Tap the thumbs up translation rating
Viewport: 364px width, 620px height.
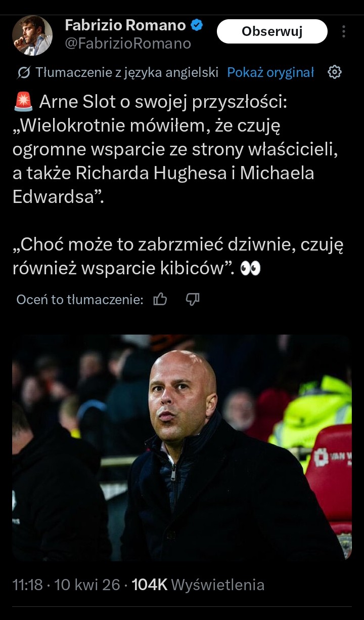coord(160,300)
